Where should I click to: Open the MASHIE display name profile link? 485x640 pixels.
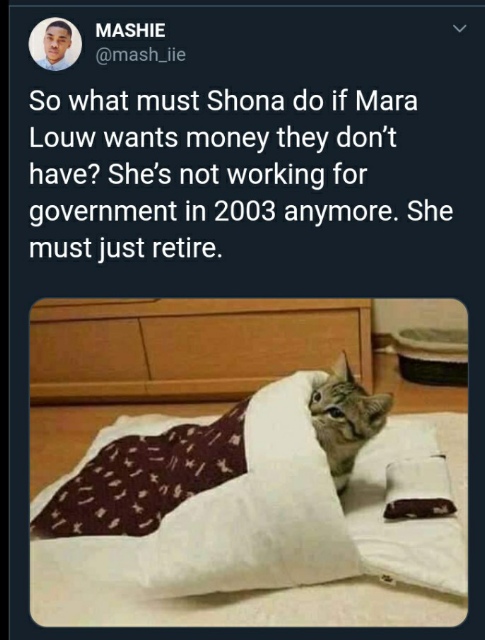click(130, 30)
